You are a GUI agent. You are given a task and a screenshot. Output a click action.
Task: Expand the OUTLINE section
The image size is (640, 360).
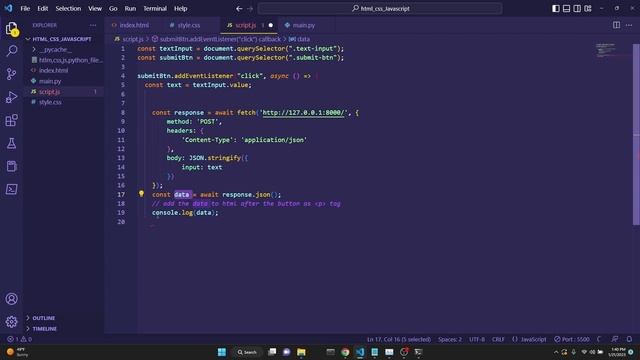[44, 318]
